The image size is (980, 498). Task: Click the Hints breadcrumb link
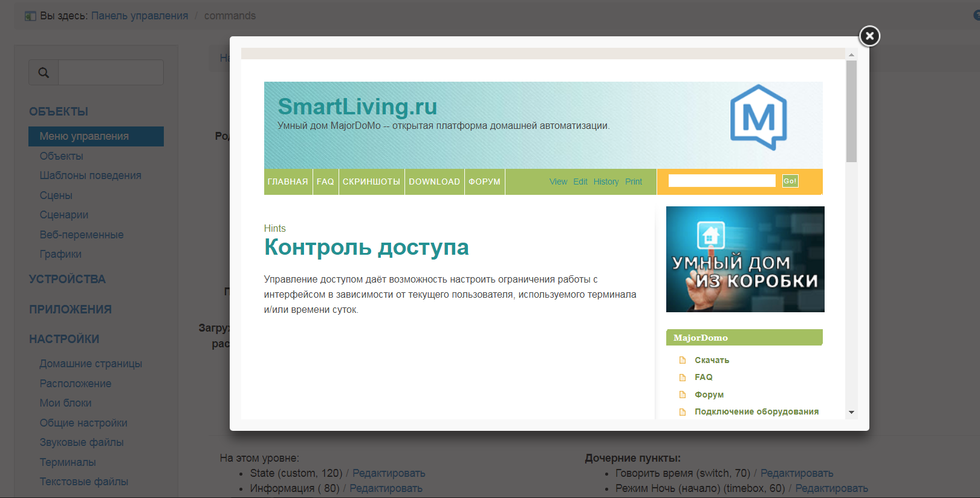coord(274,228)
